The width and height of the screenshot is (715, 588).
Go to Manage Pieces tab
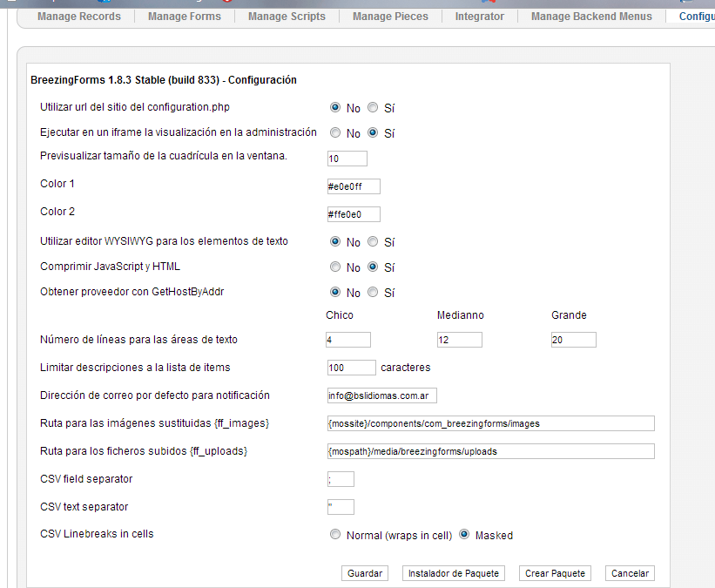390,17
